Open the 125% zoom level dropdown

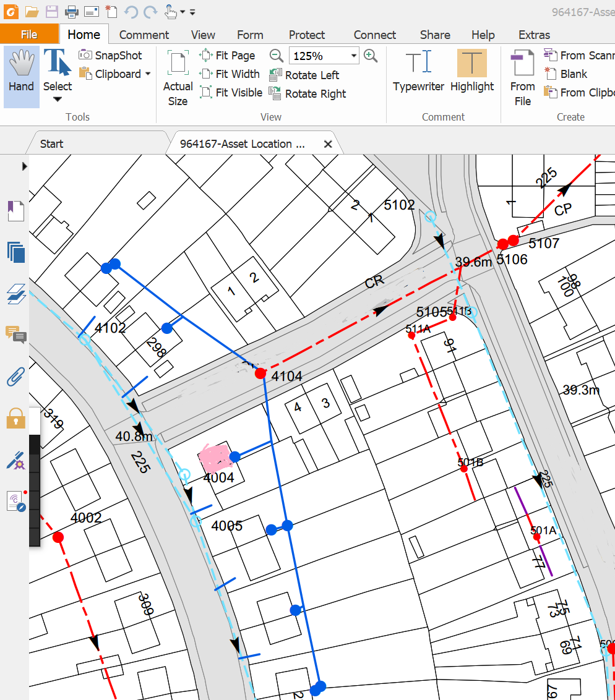(x=354, y=56)
